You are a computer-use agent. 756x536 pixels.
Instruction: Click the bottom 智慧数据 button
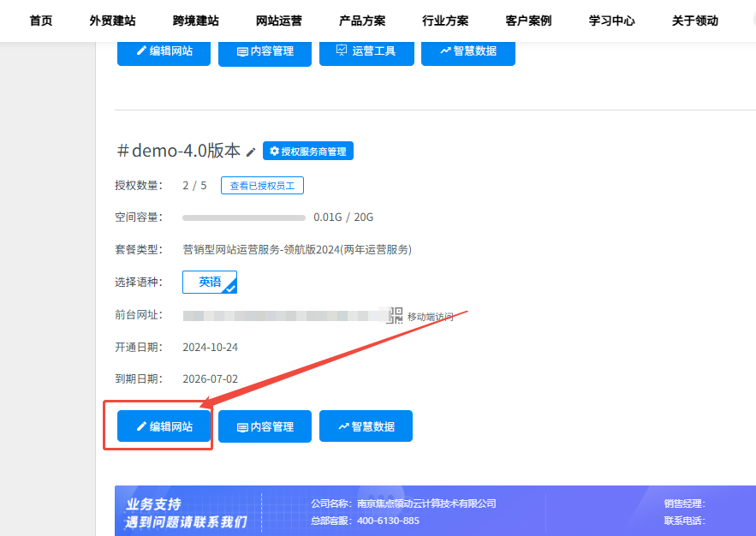pyautogui.click(x=366, y=426)
